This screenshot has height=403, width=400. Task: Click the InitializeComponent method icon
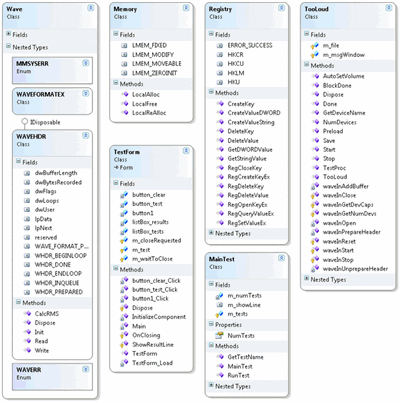click(x=124, y=317)
